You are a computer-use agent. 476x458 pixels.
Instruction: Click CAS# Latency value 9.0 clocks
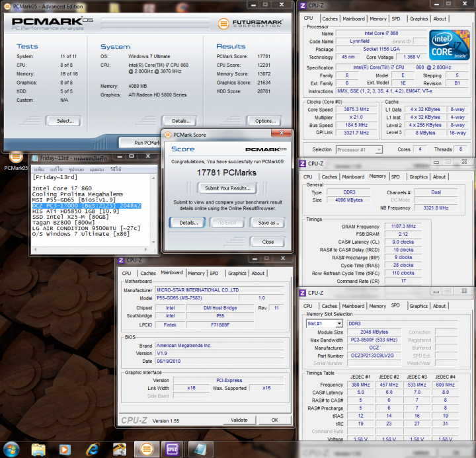pos(403,242)
